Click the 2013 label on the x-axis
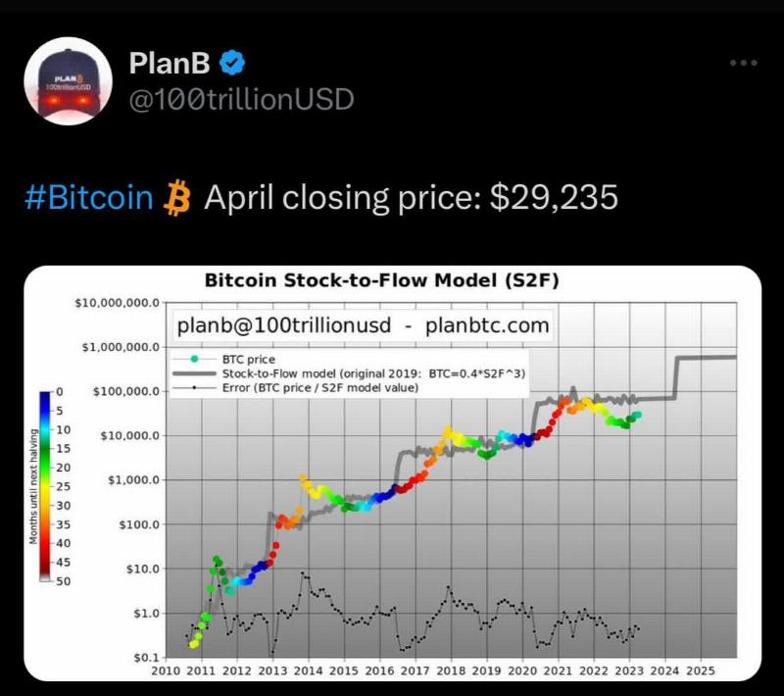Screen dimensions: 784x696 point(272,671)
